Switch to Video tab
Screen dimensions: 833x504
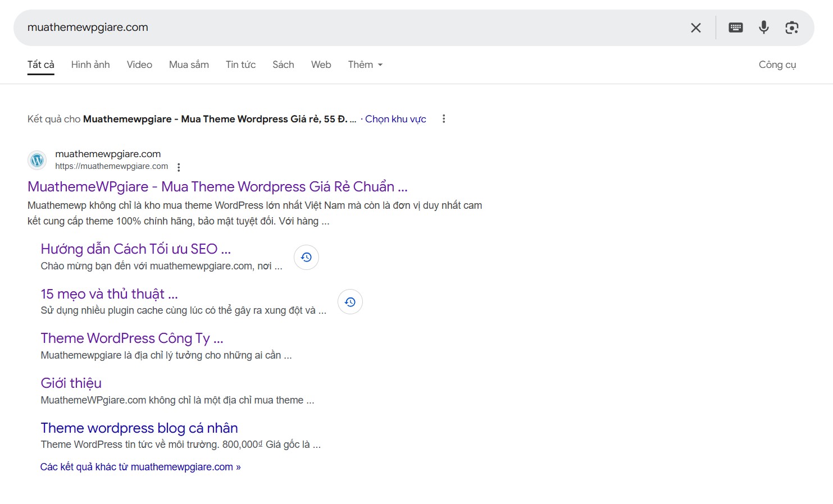click(139, 65)
